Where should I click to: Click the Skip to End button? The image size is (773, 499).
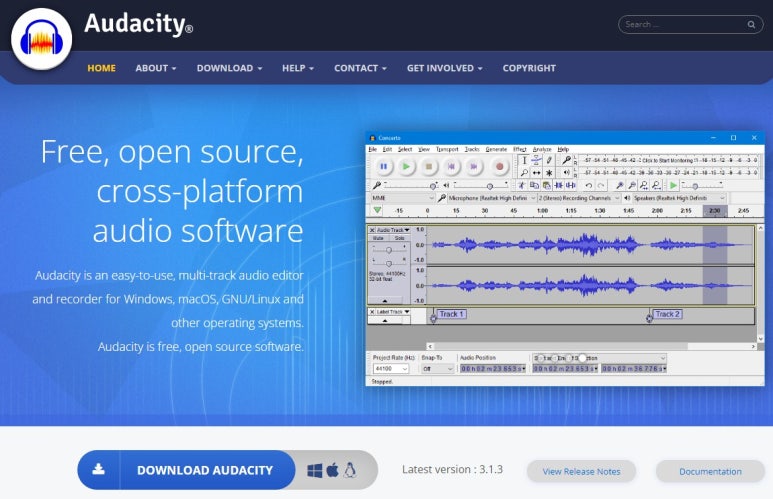pyautogui.click(x=474, y=167)
